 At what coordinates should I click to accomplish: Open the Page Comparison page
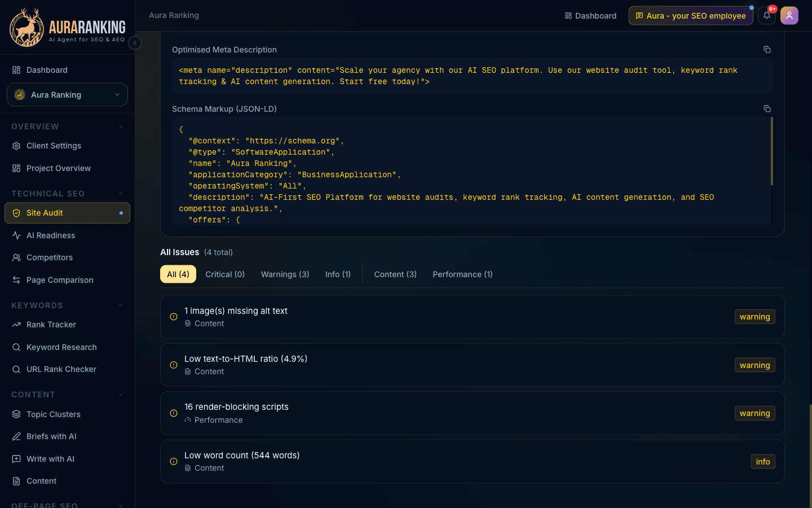pyautogui.click(x=67, y=280)
